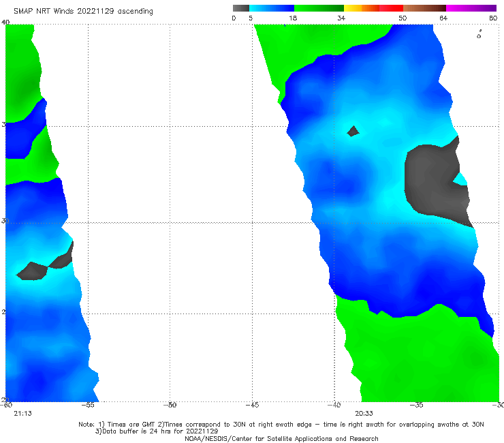The width and height of the screenshot is (504, 443).
Task: Click the longitude label '-40'
Action: point(334,405)
